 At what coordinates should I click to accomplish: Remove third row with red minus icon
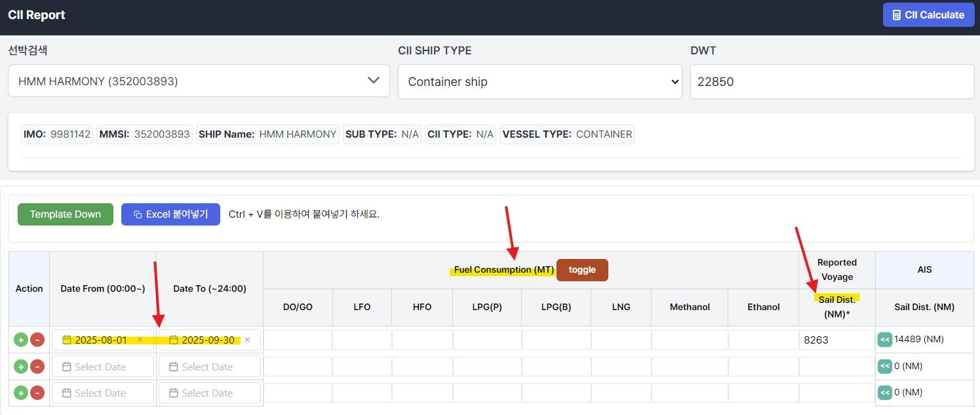point(37,393)
